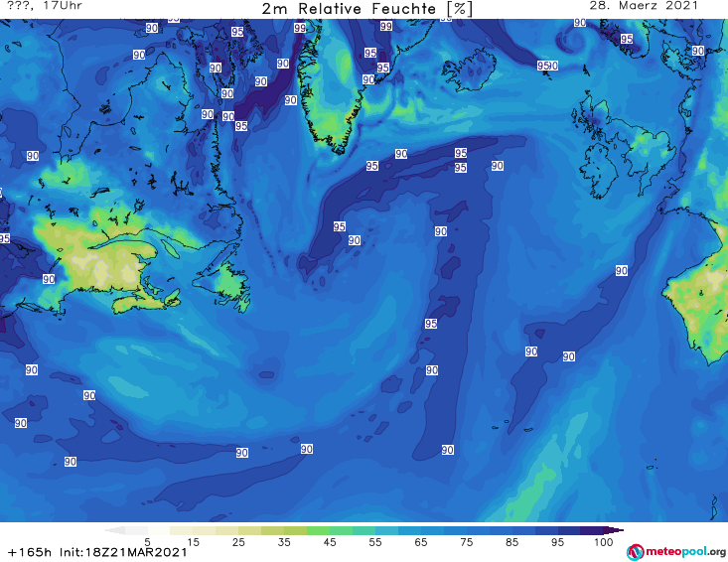Pick the bright green colorbar segment above 45
The height and width of the screenshot is (562, 728).
[x=318, y=530]
